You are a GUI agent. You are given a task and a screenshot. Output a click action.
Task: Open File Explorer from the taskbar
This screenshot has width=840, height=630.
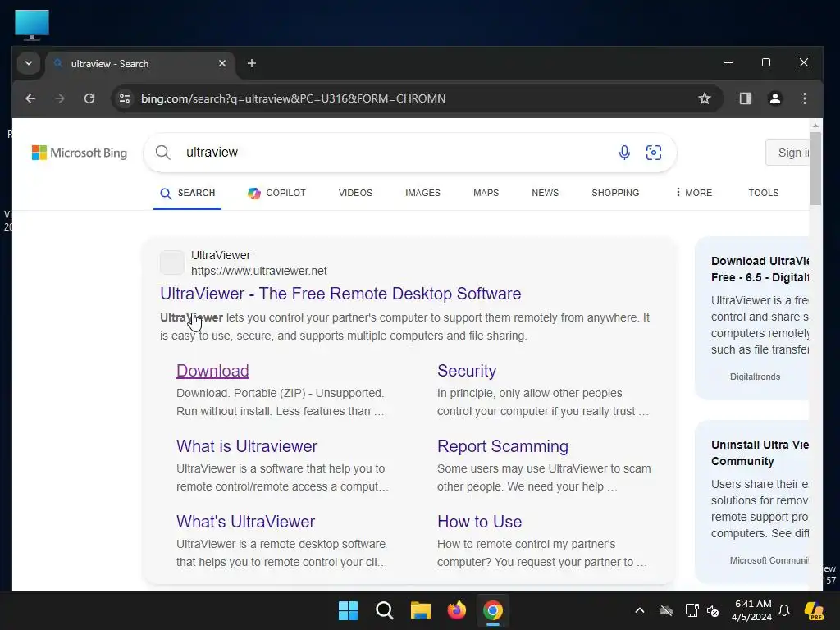coord(421,610)
